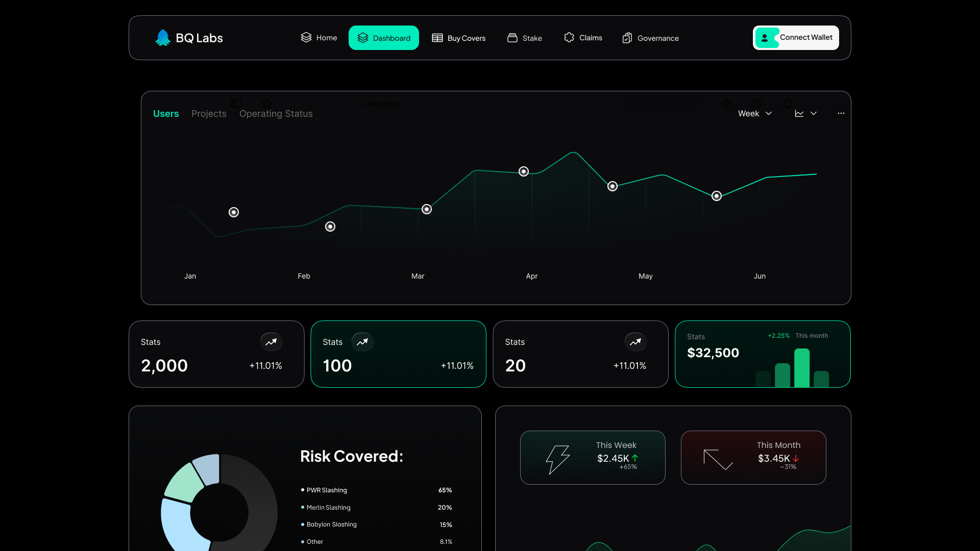Click the Governance clipboard icon
The width and height of the screenshot is (980, 551).
(x=627, y=38)
